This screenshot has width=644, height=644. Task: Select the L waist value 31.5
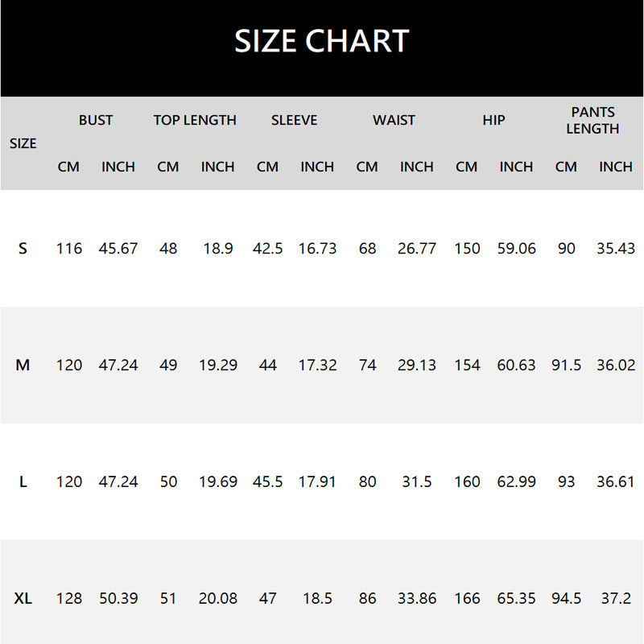417,482
